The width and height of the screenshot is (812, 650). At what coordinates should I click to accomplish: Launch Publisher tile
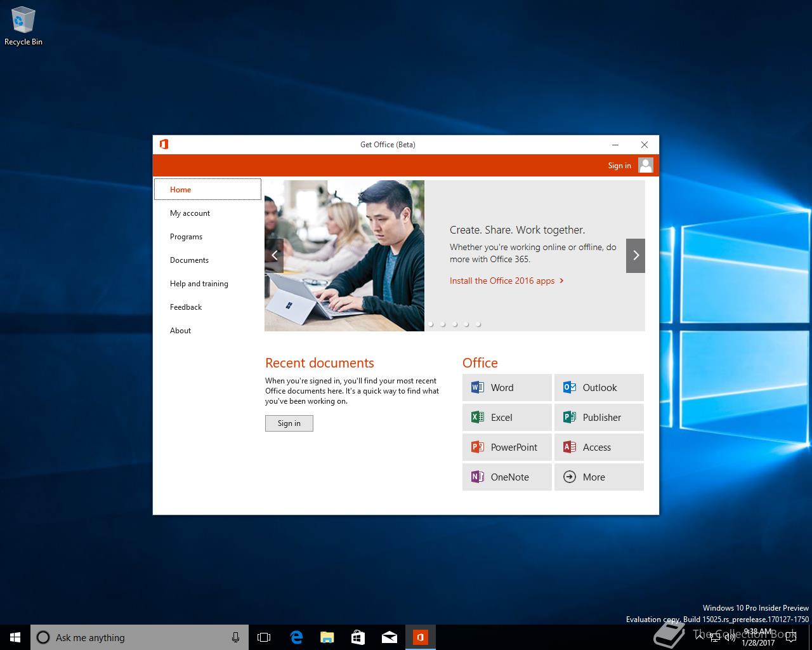[x=599, y=417]
